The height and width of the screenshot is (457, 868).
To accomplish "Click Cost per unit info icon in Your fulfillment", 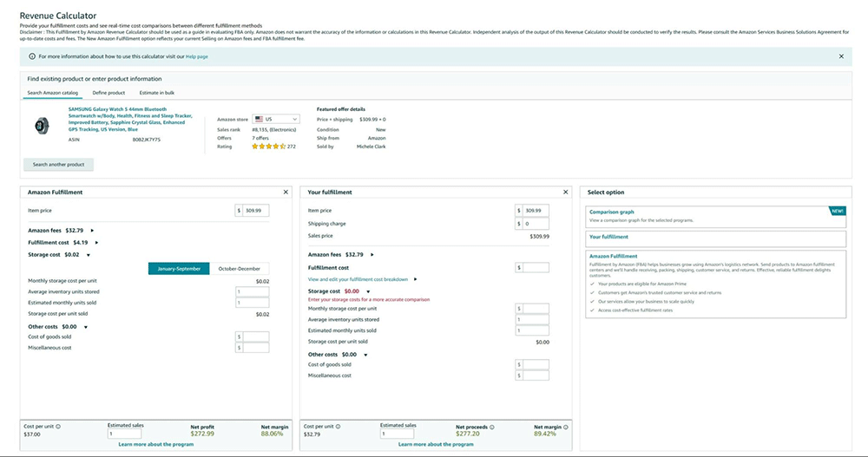I will (339, 427).
